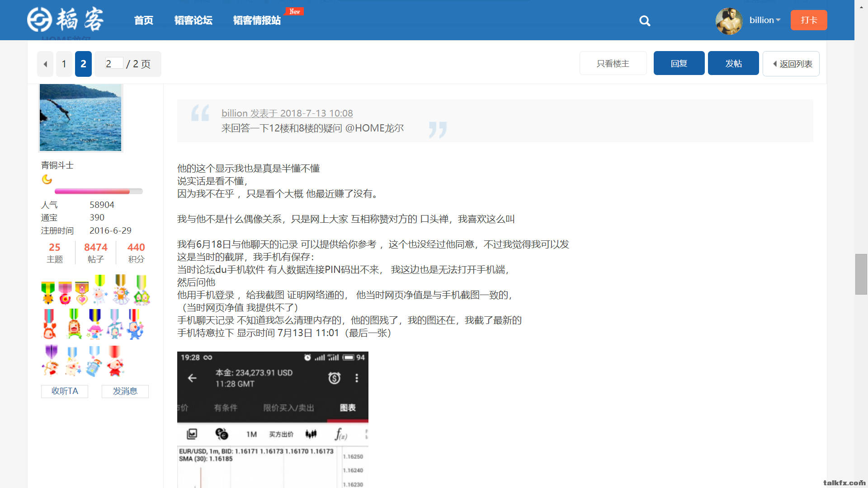Jump to page 1

64,64
